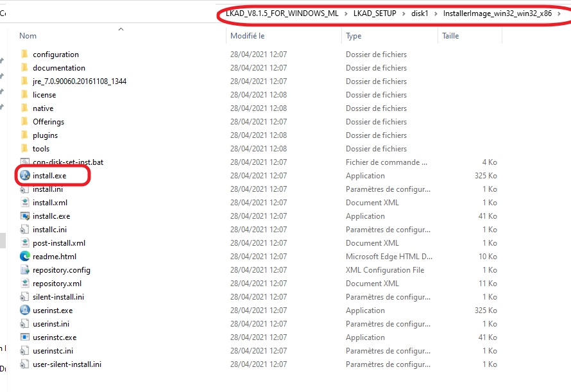
Task: Navigate to LKAD_SETUP in the address bar
Action: (375, 13)
